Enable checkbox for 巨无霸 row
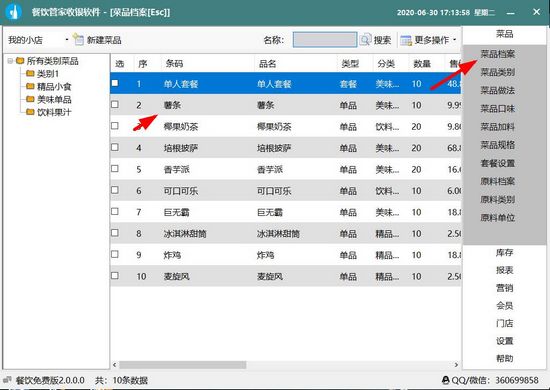The width and height of the screenshot is (550, 390). point(115,211)
